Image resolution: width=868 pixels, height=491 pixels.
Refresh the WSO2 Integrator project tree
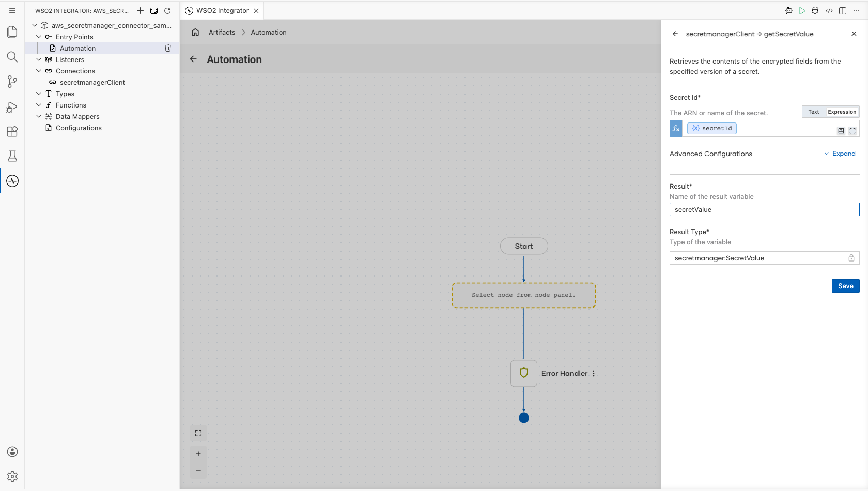pyautogui.click(x=167, y=10)
